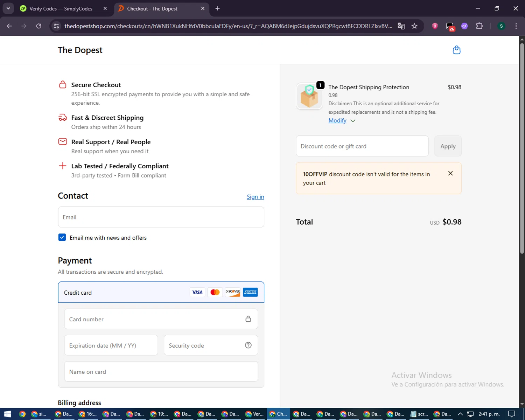Bookmark this page with the star icon
Viewport: 525px width, 420px height.
click(414, 26)
